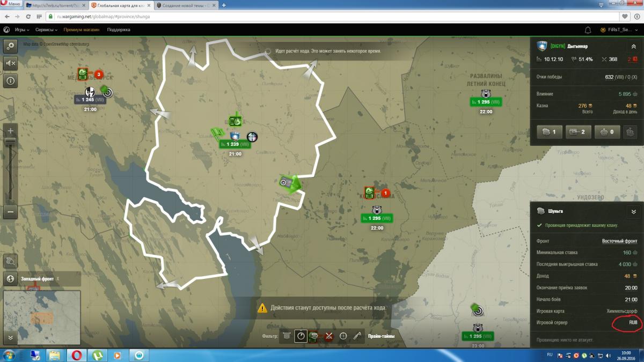Open the Opera Меню button

tap(11, 4)
